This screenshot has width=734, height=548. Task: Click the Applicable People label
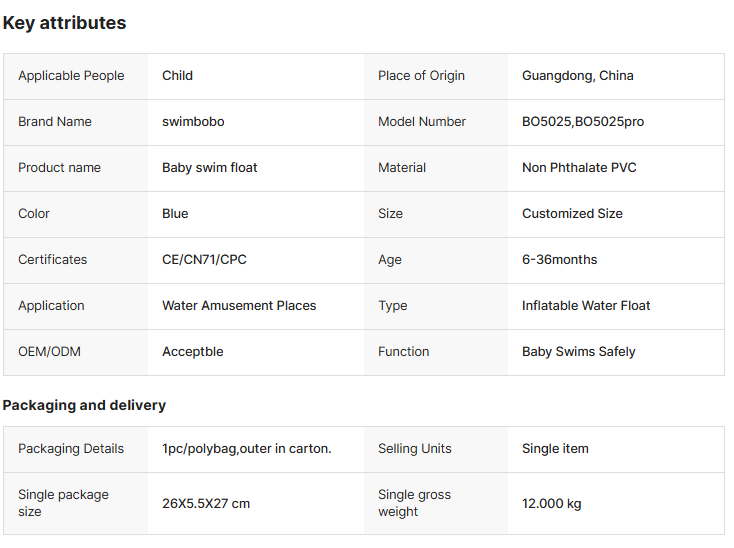[x=71, y=76]
